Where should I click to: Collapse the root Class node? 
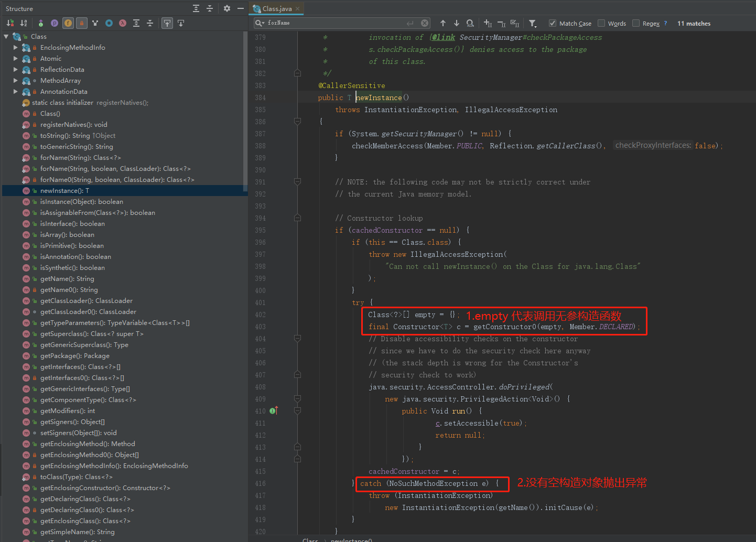(x=6, y=37)
